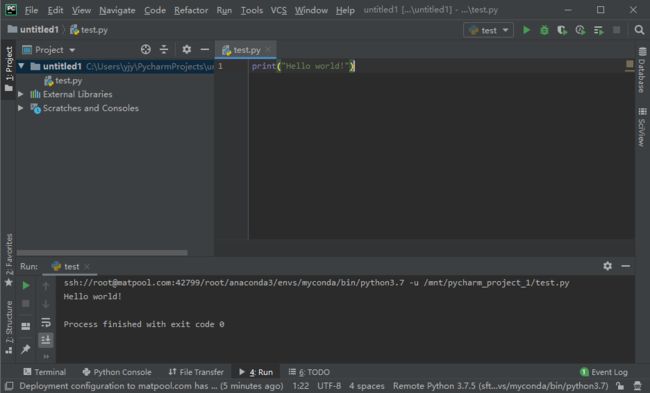Close the test.py editor tab

click(268, 49)
